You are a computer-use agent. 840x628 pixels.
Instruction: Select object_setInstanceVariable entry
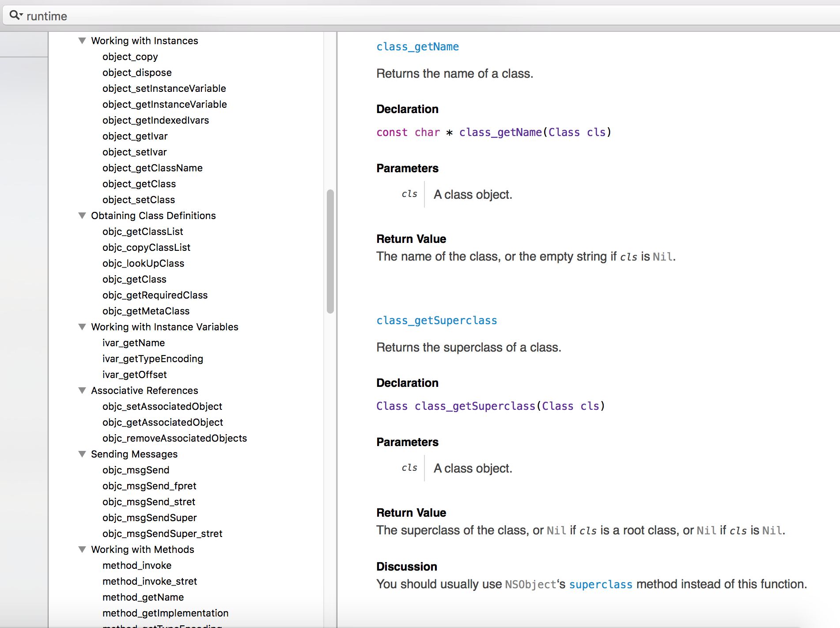click(x=164, y=89)
